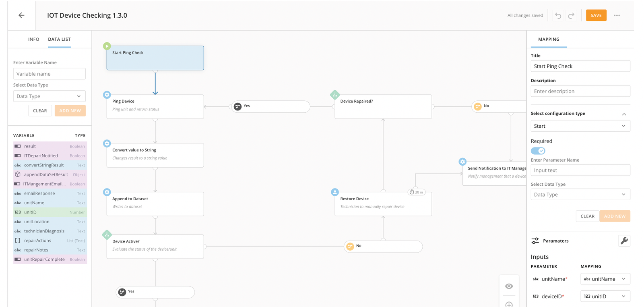Select the unitLocation variable row
Viewport: 644px width, 307px height.
[50, 222]
